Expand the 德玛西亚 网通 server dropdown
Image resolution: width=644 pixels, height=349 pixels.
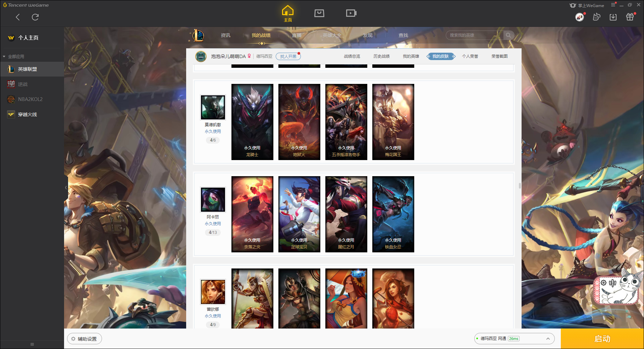click(514, 339)
